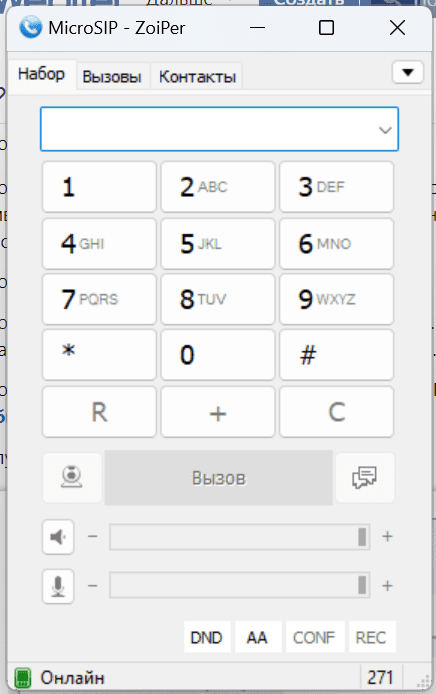Click the Вызов call button
Image resolution: width=436 pixels, height=694 pixels.
tap(219, 478)
